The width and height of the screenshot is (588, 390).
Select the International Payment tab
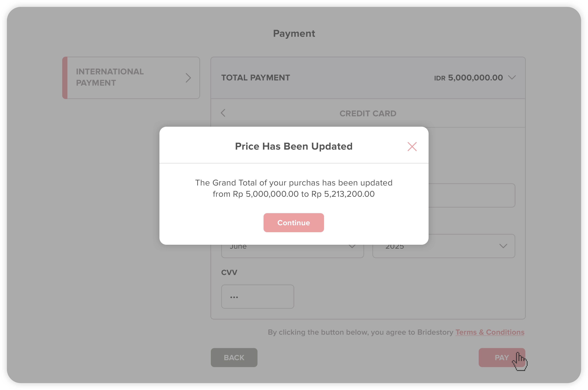tap(131, 78)
